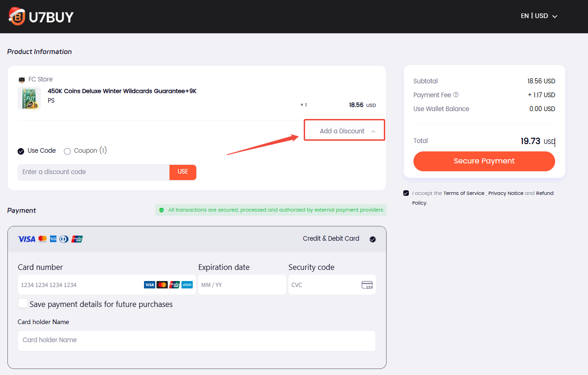Screen dimensions: 588x375
Task: Open the Privacy Notice link
Action: 506,193
